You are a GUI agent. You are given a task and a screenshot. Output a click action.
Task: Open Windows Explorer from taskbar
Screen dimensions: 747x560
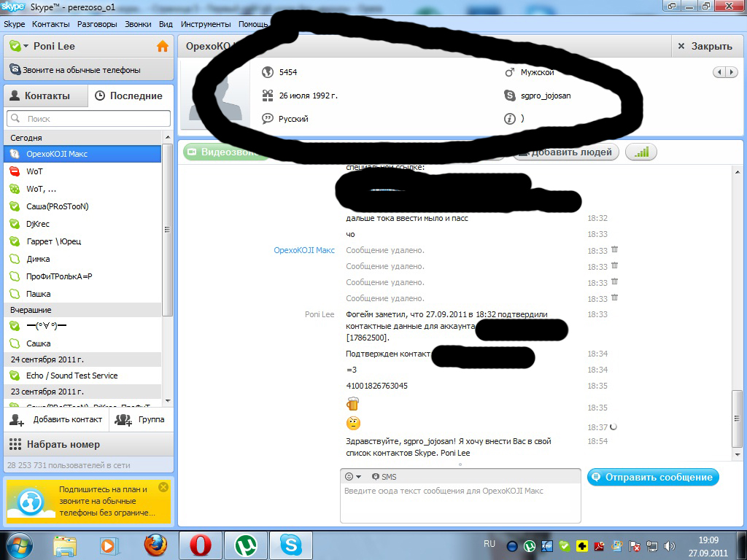[x=65, y=545]
